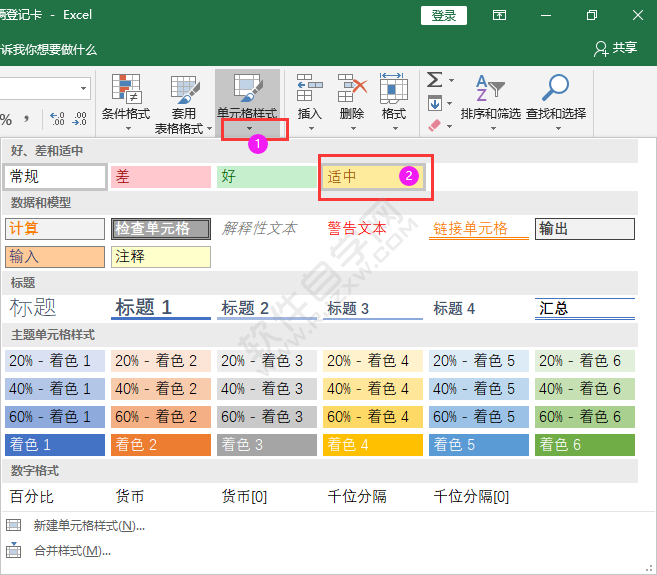
Task: Click the Insert cells (插入) icon
Action: click(x=309, y=88)
